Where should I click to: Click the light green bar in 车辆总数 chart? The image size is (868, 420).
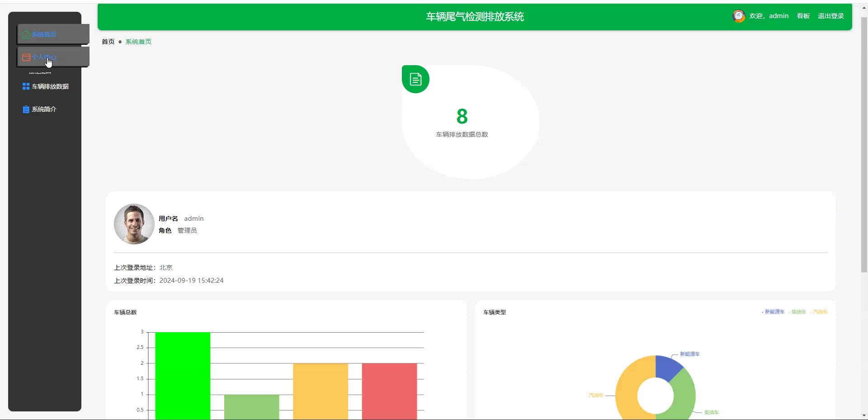point(252,407)
